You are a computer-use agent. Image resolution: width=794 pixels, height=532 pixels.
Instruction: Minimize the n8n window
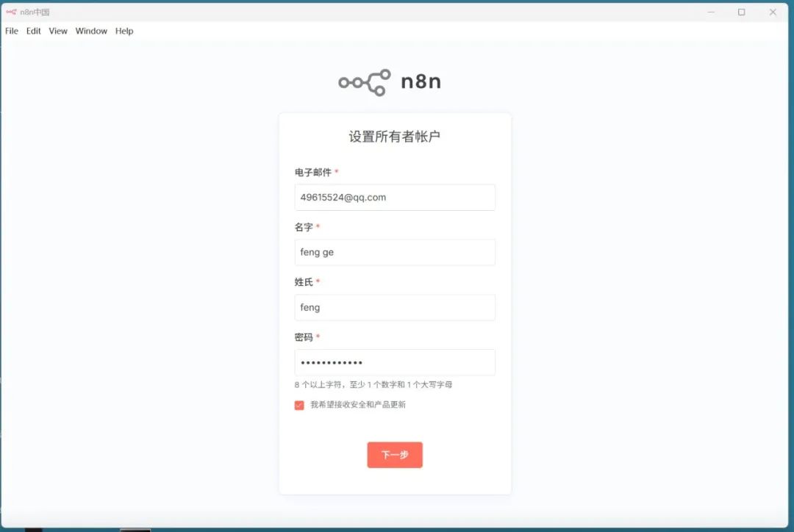[711, 12]
